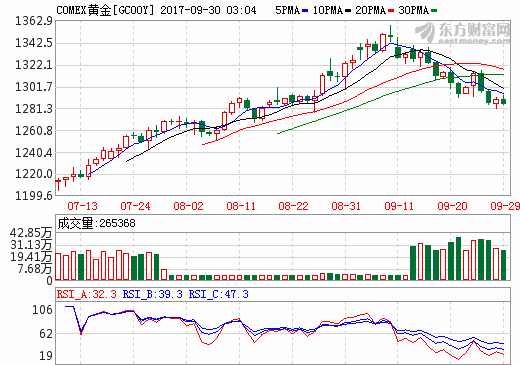Image resolution: width=520 pixels, height=365 pixels.
Task: Click the 1322.1 price axis label
Action: coord(34,65)
